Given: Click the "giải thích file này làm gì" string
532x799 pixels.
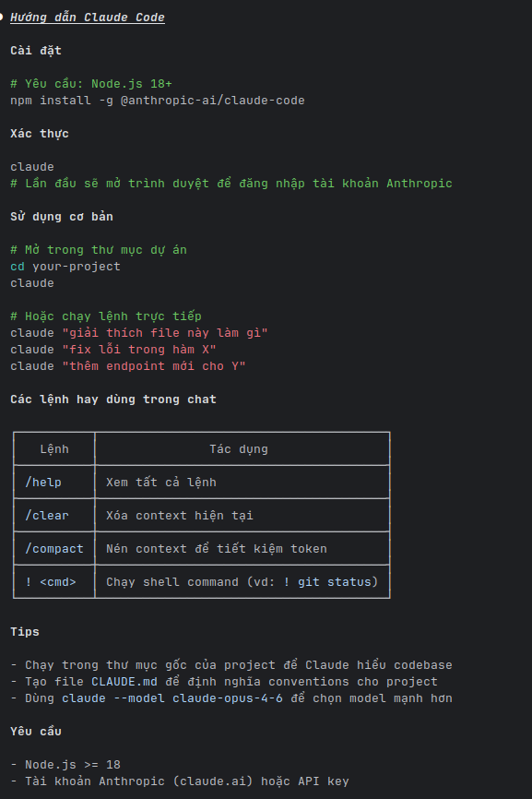Looking at the screenshot, I should (x=165, y=333).
